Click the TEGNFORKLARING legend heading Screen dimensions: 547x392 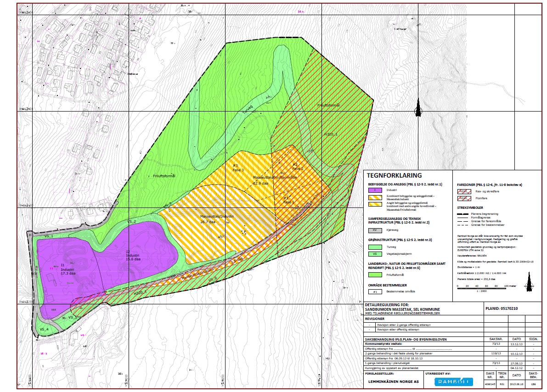click(394, 176)
